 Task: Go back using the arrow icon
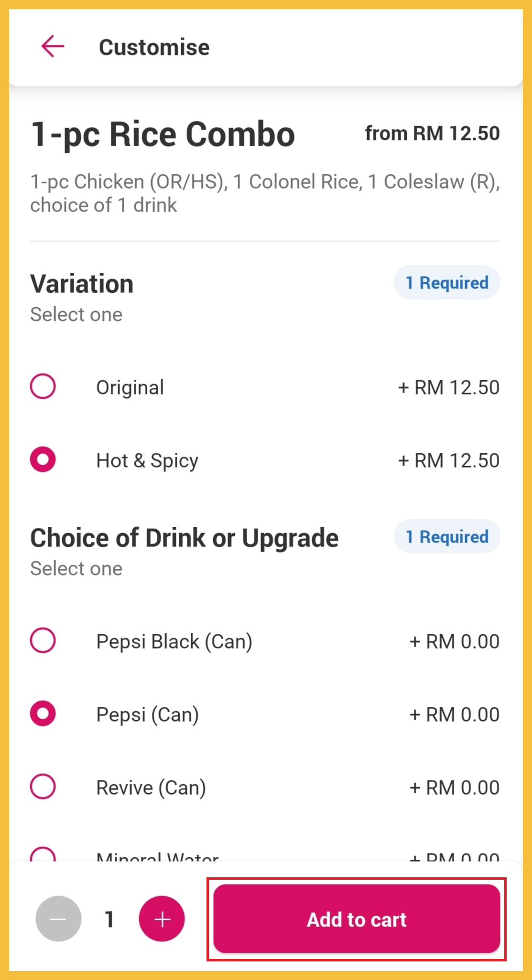click(53, 47)
